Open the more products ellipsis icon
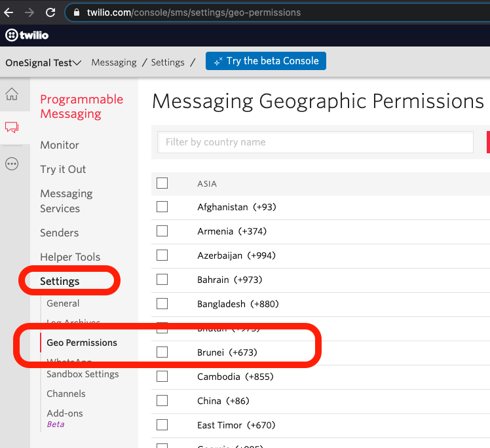Screen dimensions: 490x448 pos(12,164)
